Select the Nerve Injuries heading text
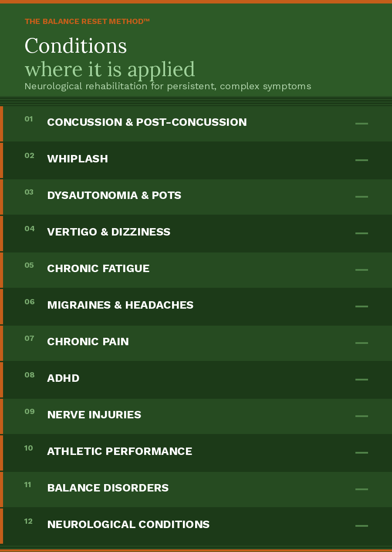Image resolution: width=392 pixels, height=552 pixels. coord(94,415)
